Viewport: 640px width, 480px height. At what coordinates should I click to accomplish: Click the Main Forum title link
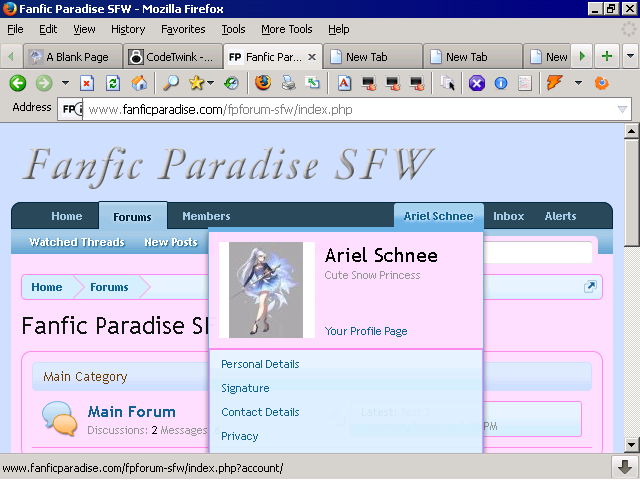pyautogui.click(x=131, y=411)
